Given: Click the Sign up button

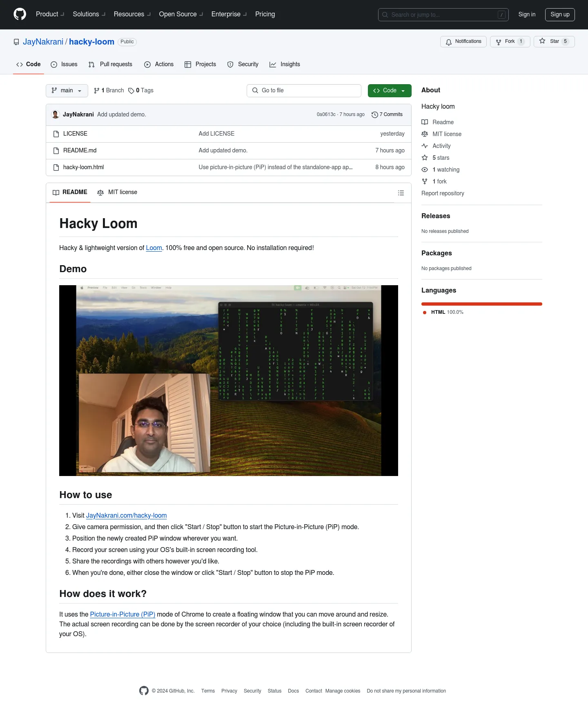Looking at the screenshot, I should coord(560,14).
